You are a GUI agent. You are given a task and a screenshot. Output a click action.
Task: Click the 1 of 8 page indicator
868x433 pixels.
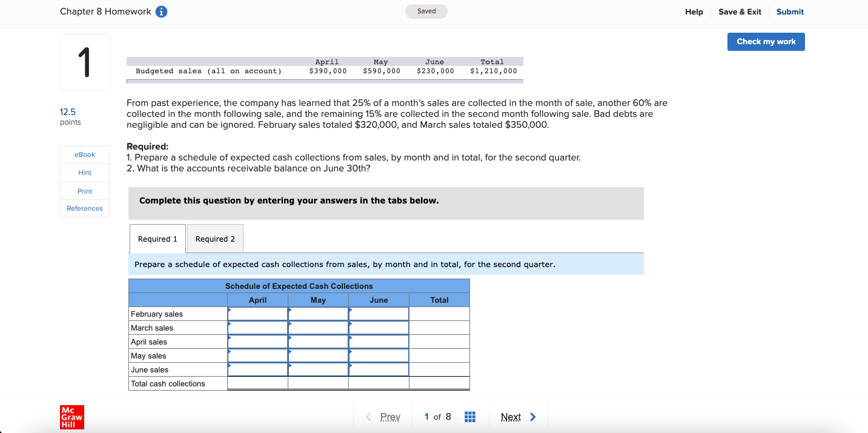click(437, 417)
